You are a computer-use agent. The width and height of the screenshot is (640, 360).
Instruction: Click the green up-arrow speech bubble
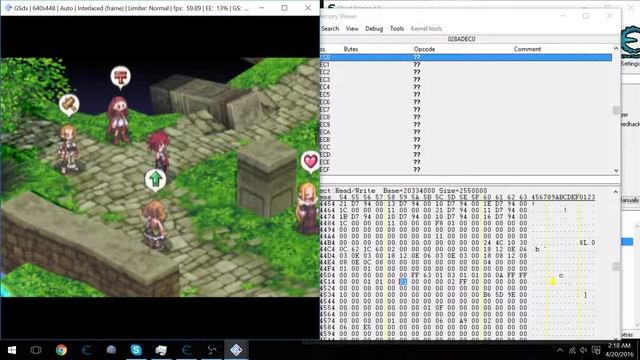pos(156,180)
